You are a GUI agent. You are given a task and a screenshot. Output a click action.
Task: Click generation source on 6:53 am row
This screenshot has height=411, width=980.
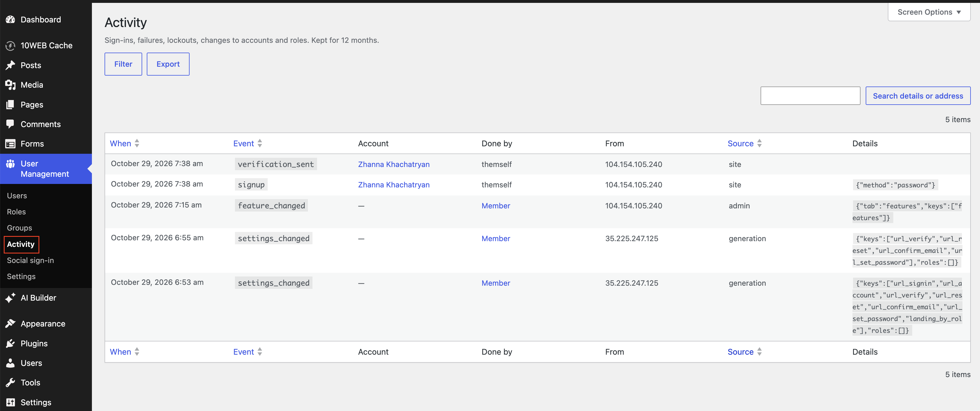747,283
